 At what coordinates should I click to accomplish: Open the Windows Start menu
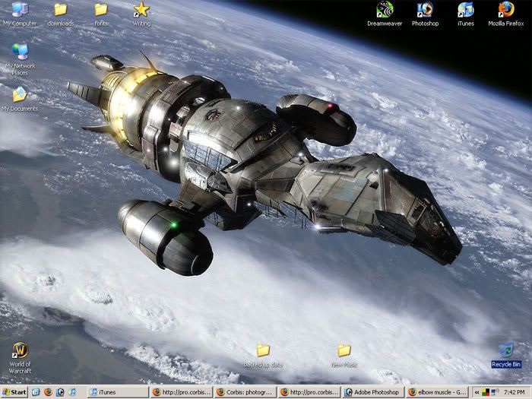[14, 392]
